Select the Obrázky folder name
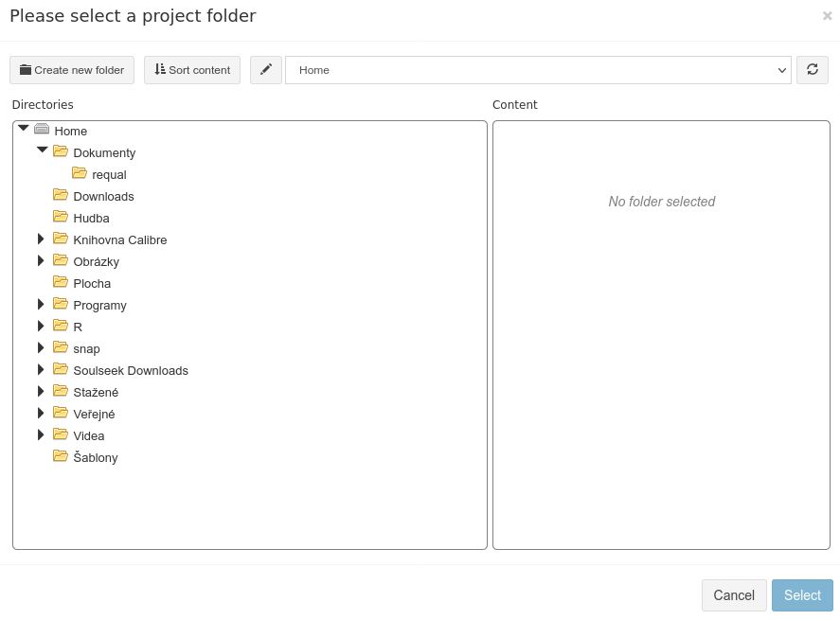Viewport: 840px width, 620px height. 97,262
